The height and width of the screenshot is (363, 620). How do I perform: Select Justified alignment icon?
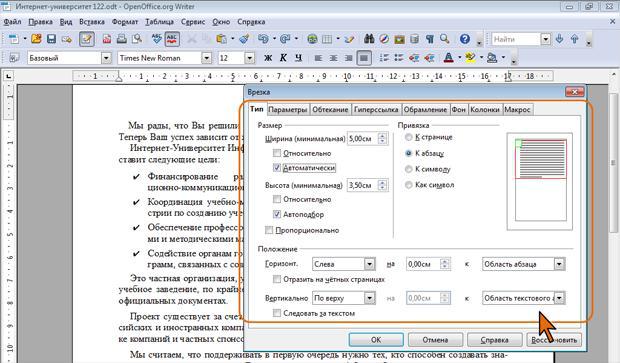click(364, 58)
